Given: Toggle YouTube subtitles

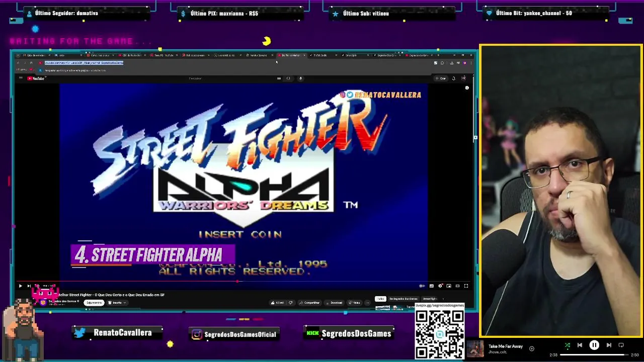Looking at the screenshot, I should (432, 286).
